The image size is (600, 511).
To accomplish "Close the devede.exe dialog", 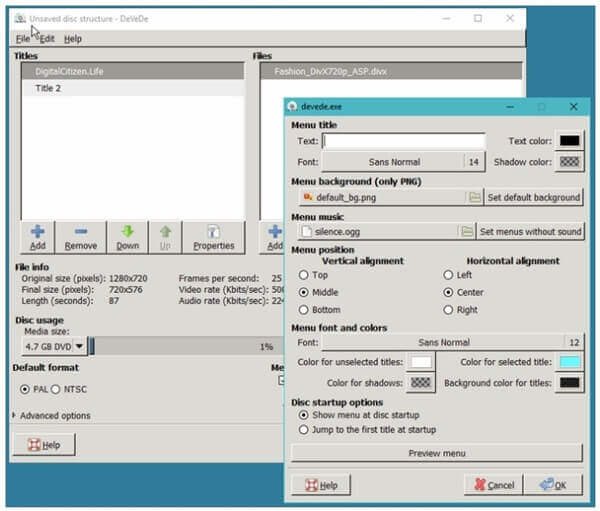I will tap(573, 106).
